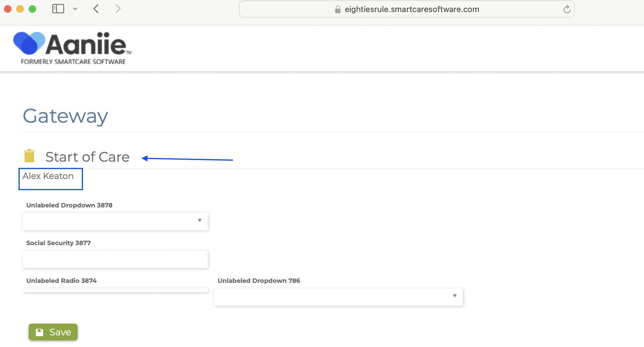Open the sidebar options chevron menu
The width and height of the screenshot is (644, 347).
(75, 9)
